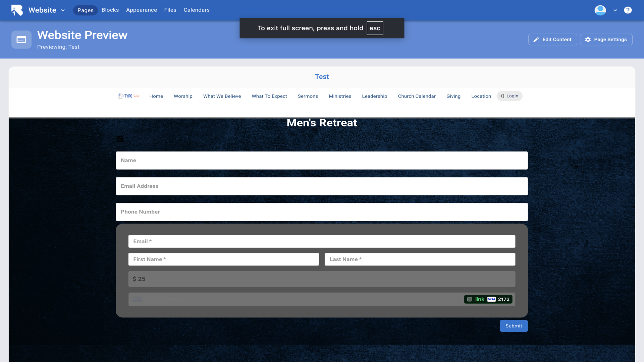The width and height of the screenshot is (644, 362).
Task: Click the Website Preview page icon
Action: [21, 40]
